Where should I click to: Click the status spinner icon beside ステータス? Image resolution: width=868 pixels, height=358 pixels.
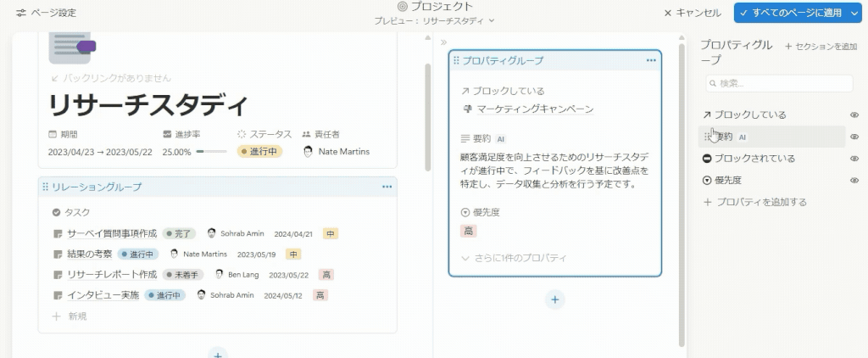click(x=241, y=134)
